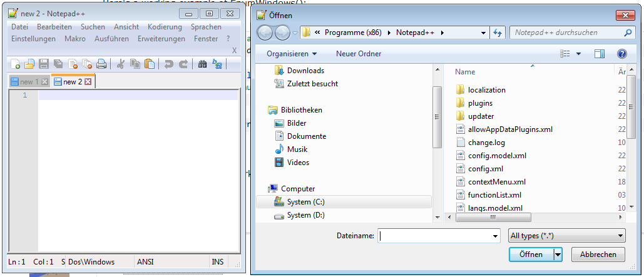Click the Undo arrow icon
The image size is (644, 277).
pos(168,64)
